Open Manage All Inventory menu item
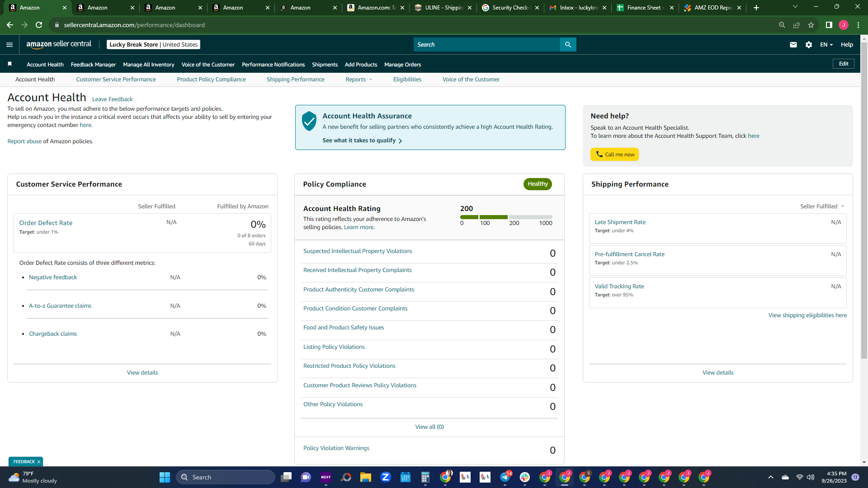This screenshot has height=488, width=868. (148, 65)
